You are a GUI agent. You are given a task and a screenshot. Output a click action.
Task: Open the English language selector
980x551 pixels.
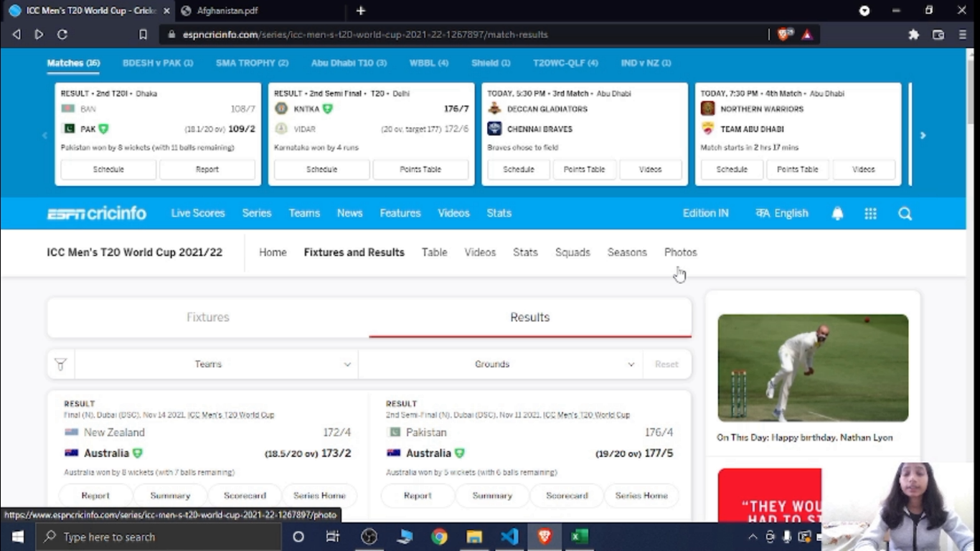[782, 213]
